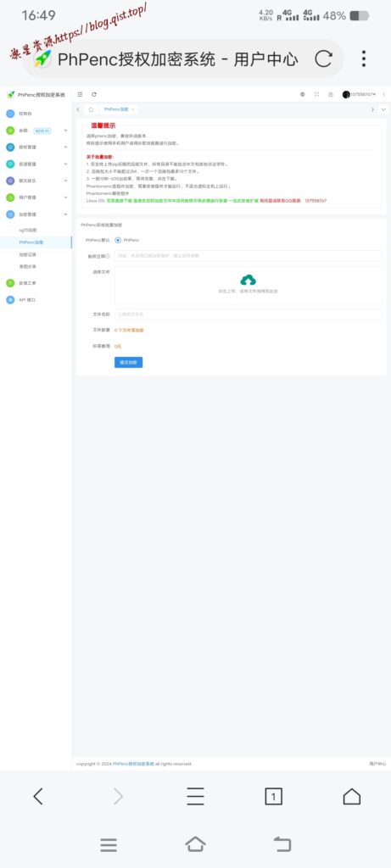Expand the 授权管理 menu chevron
Image resolution: width=391 pixels, height=868 pixels.
(x=65, y=147)
